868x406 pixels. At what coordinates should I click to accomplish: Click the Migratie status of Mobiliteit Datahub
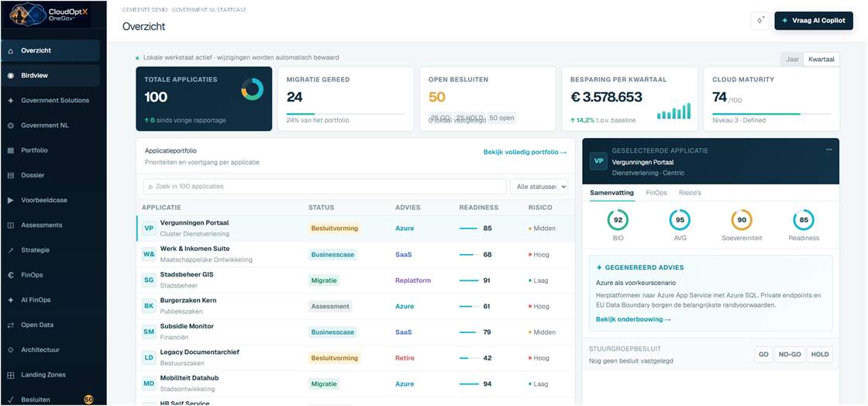click(324, 384)
